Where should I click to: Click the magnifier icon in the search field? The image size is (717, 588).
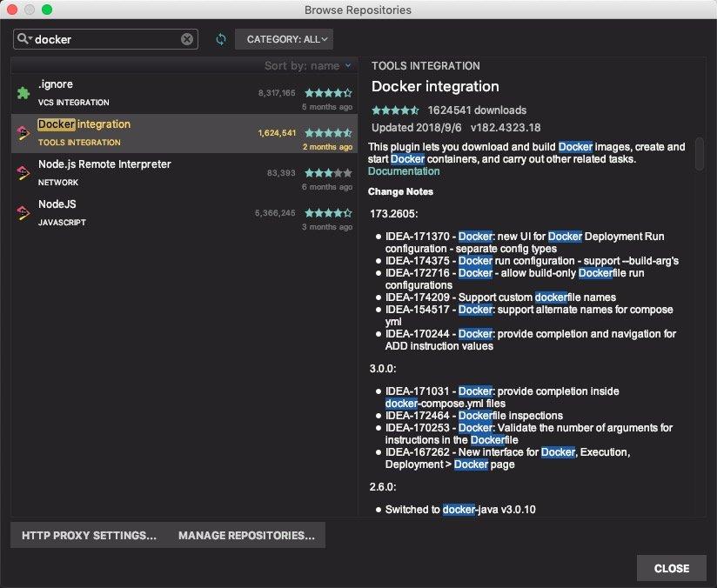coord(22,38)
